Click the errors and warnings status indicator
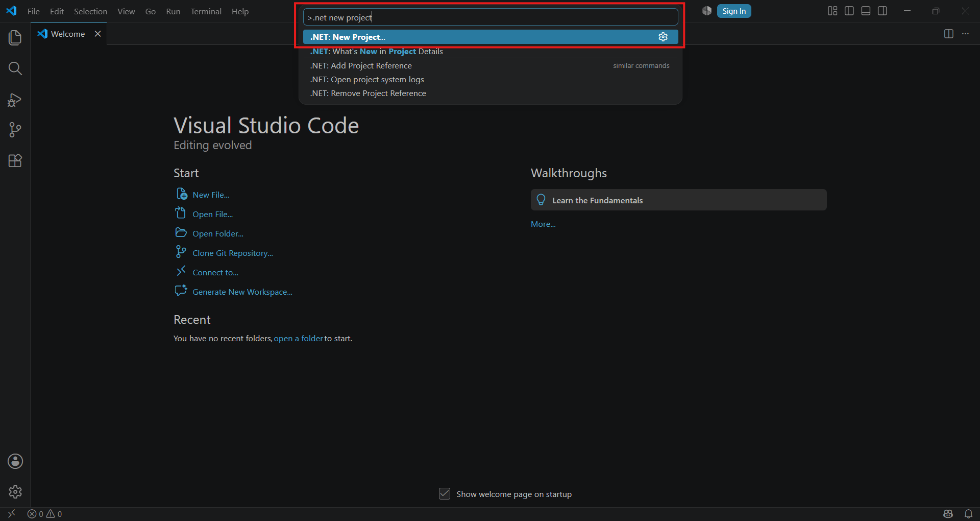This screenshot has height=521, width=980. (x=45, y=514)
